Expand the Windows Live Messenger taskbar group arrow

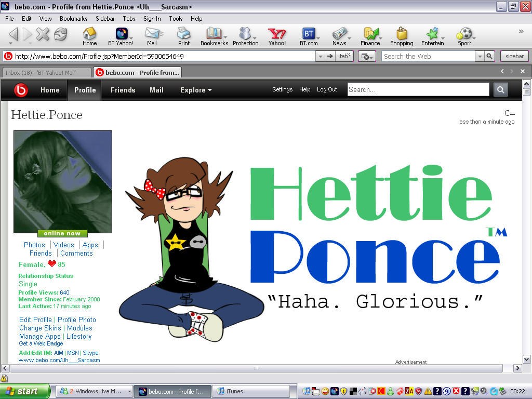129,392
